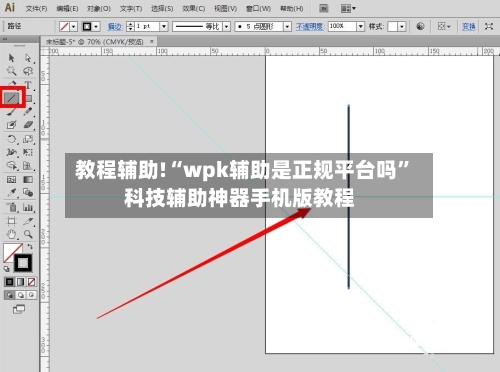
Task: Select the Eraser tool
Action: 28,125
